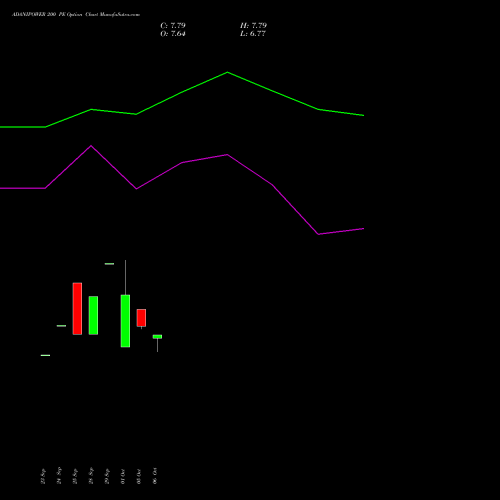Screen dimensions: 500x500
Task: Click the 25 Sep date label
Action: pos(75,476)
